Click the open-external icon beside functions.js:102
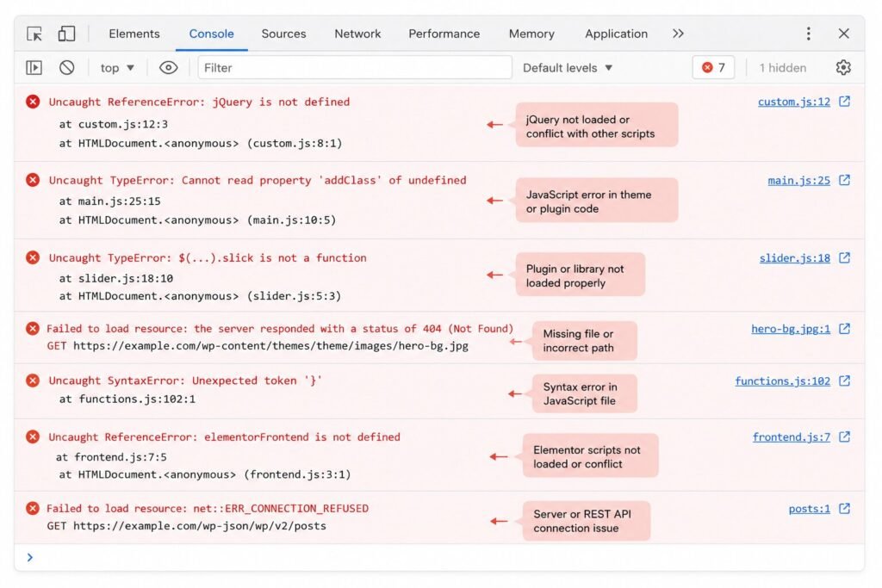The height and width of the screenshot is (588, 882). pyautogui.click(x=844, y=381)
